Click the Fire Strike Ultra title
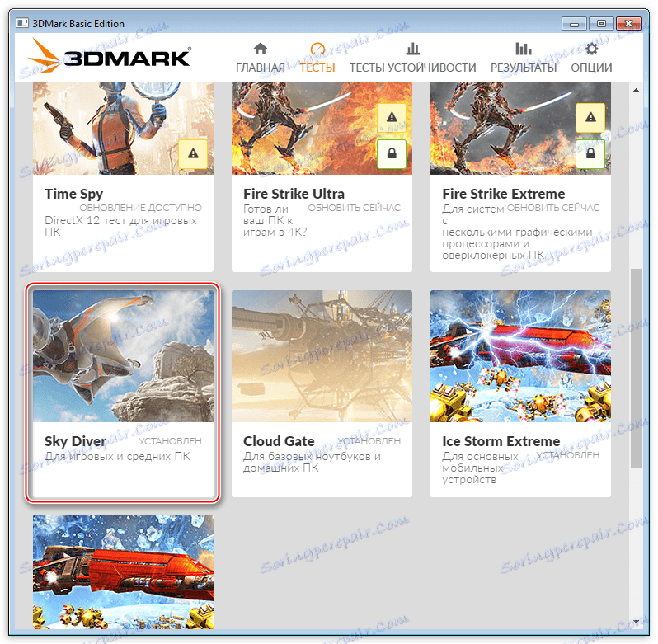The image size is (658, 644). (294, 194)
